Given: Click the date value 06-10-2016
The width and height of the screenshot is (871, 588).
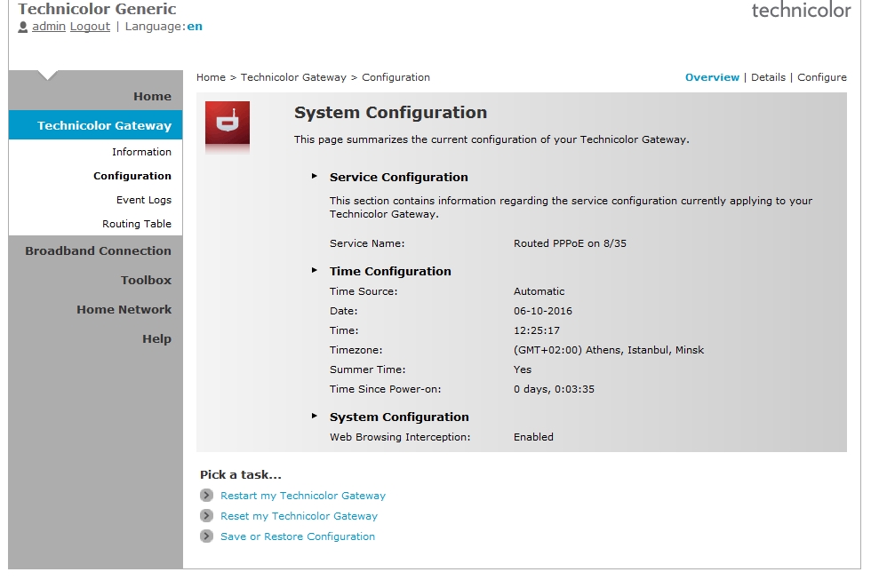Looking at the screenshot, I should [x=543, y=311].
